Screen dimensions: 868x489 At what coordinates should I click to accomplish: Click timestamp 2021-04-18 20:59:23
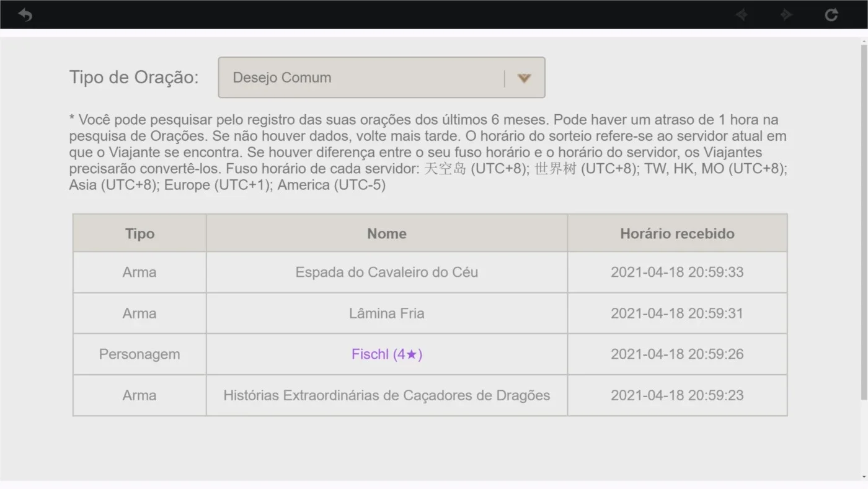click(677, 395)
